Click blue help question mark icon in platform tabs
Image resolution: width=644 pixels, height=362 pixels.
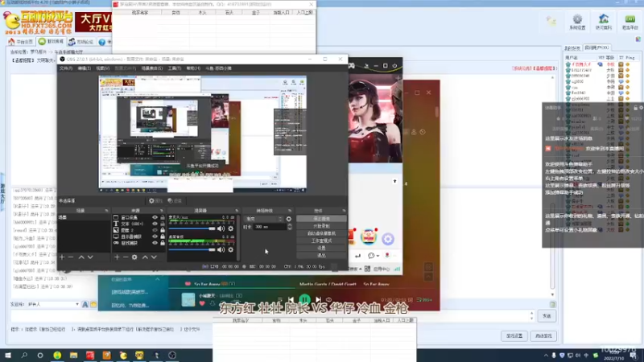point(102,42)
